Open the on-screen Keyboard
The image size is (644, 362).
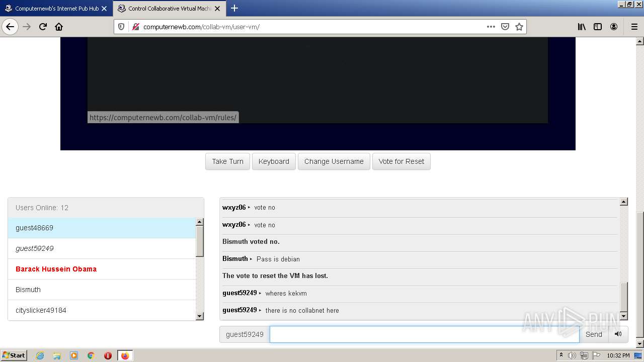(x=274, y=161)
